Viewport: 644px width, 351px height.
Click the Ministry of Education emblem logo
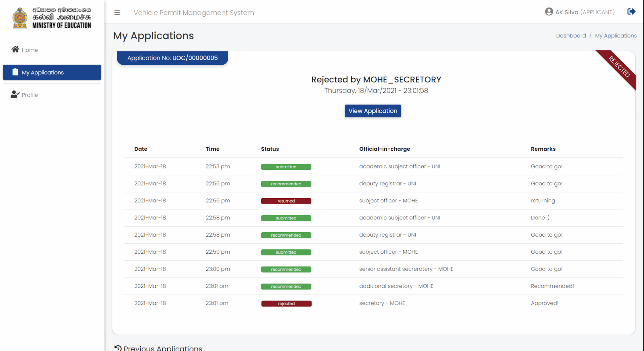point(20,18)
